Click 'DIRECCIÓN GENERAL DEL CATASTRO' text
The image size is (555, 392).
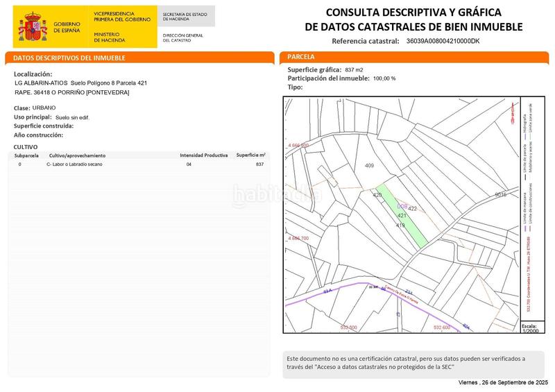[x=182, y=38]
